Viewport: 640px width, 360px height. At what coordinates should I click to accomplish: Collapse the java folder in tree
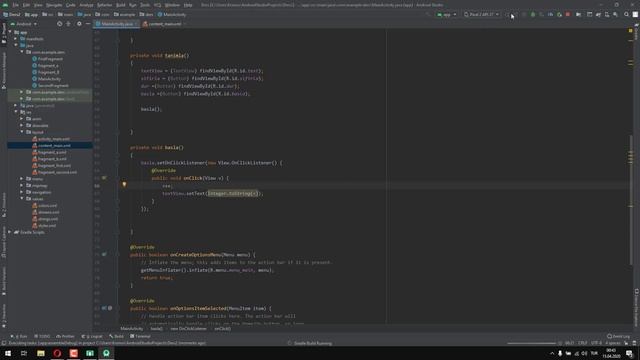click(x=16, y=45)
